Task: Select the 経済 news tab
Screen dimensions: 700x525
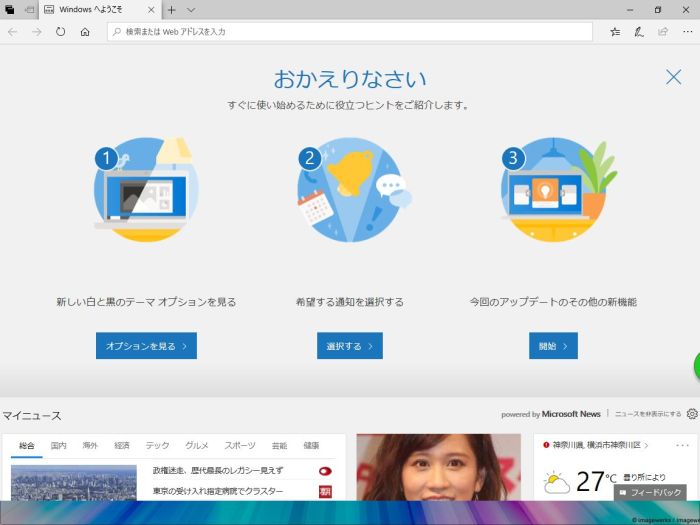Action: pos(122,445)
